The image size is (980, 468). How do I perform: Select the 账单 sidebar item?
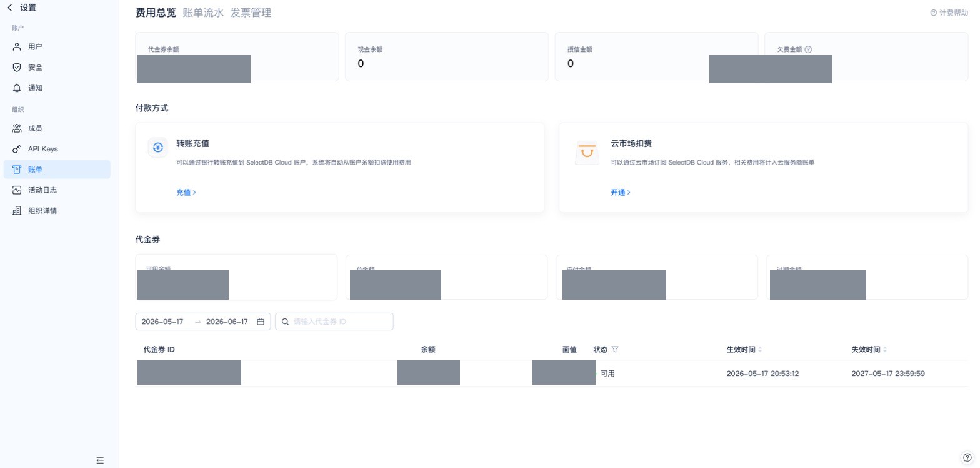point(57,170)
